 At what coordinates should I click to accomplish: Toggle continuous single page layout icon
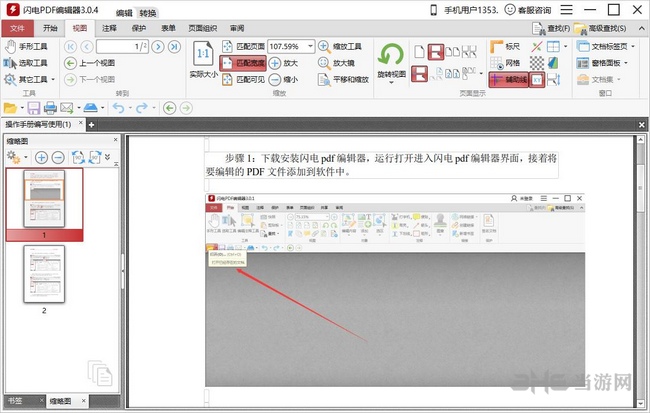[x=436, y=52]
